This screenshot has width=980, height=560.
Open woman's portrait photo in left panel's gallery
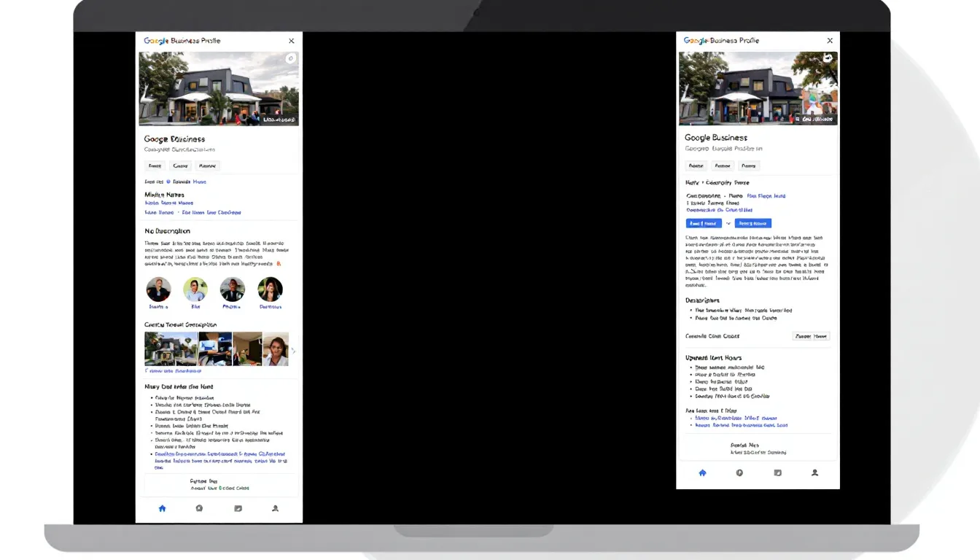point(276,349)
